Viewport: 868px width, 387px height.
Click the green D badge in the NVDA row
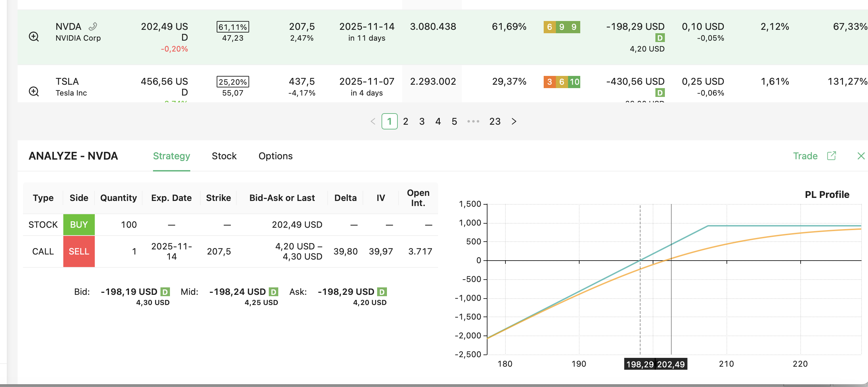tap(659, 38)
